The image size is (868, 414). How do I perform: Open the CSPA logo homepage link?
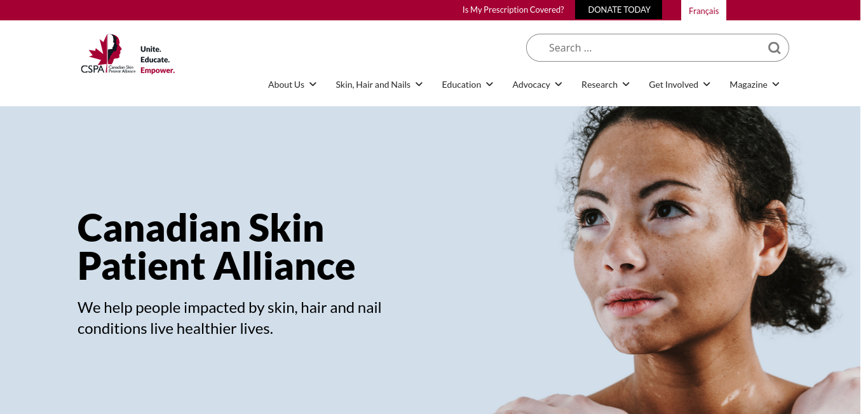coord(128,54)
